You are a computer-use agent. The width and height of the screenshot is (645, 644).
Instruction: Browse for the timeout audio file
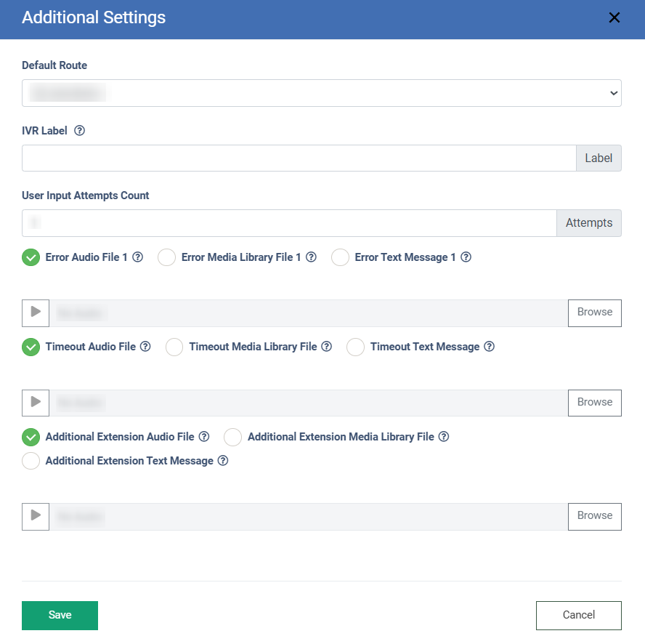pos(594,403)
